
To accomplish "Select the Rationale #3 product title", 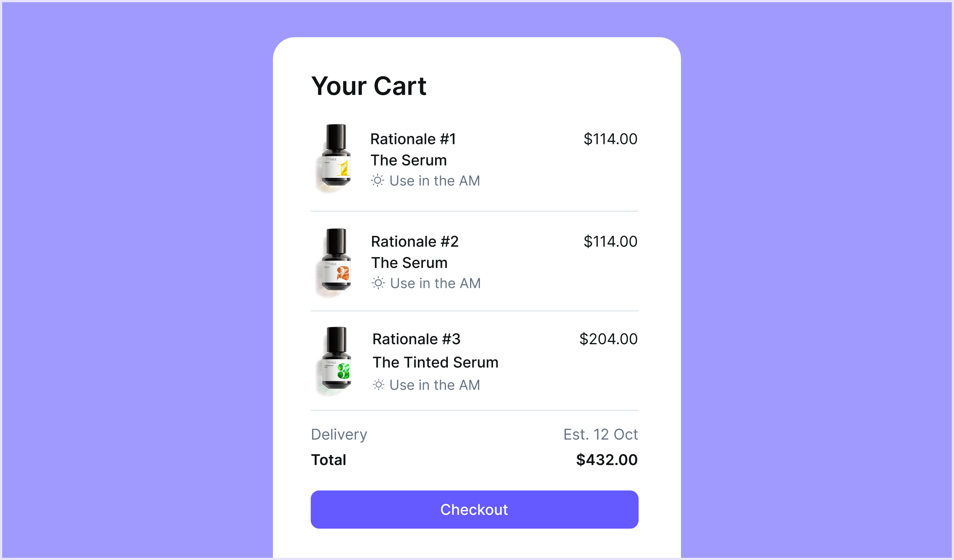I will point(416,339).
